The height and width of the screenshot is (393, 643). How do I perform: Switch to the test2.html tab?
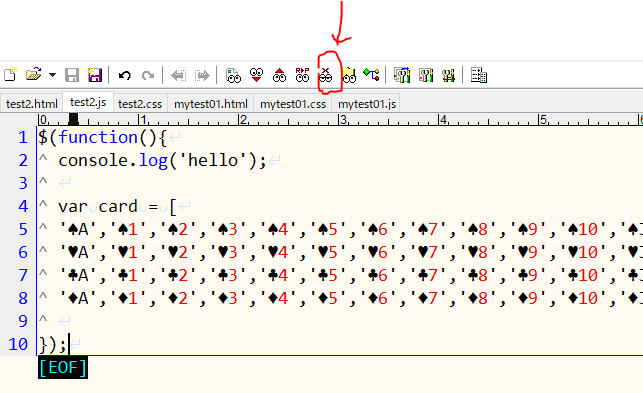pos(32,104)
